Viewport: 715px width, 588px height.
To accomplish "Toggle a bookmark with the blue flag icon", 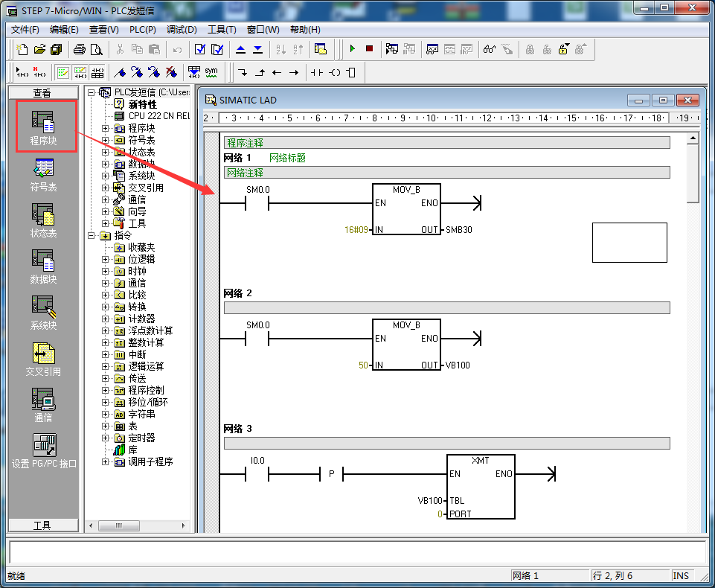I will pyautogui.click(x=120, y=72).
